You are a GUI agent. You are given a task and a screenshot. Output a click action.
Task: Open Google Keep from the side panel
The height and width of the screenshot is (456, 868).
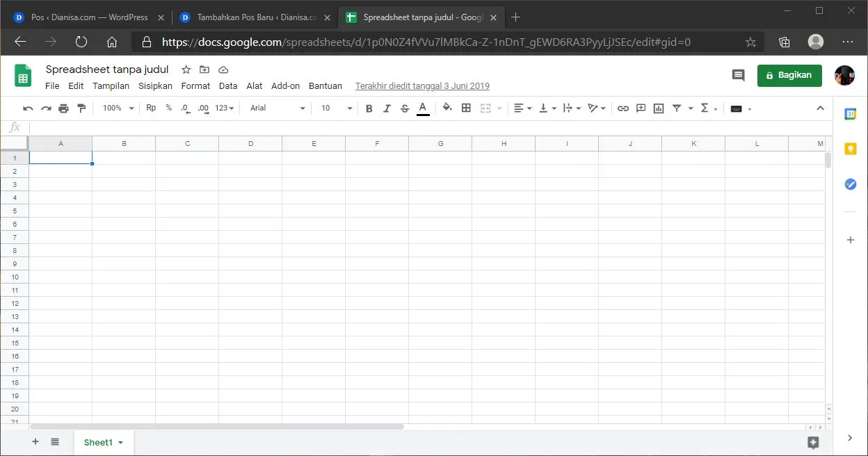[x=850, y=148]
